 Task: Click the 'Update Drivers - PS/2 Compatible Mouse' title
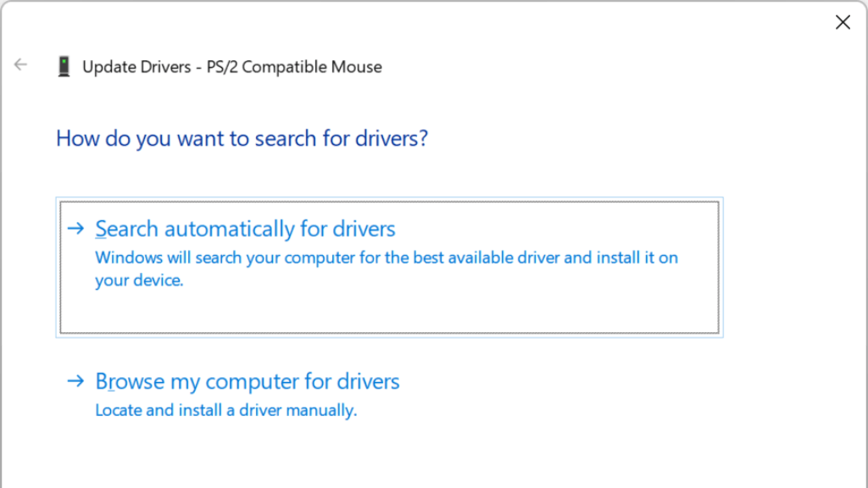tap(231, 67)
